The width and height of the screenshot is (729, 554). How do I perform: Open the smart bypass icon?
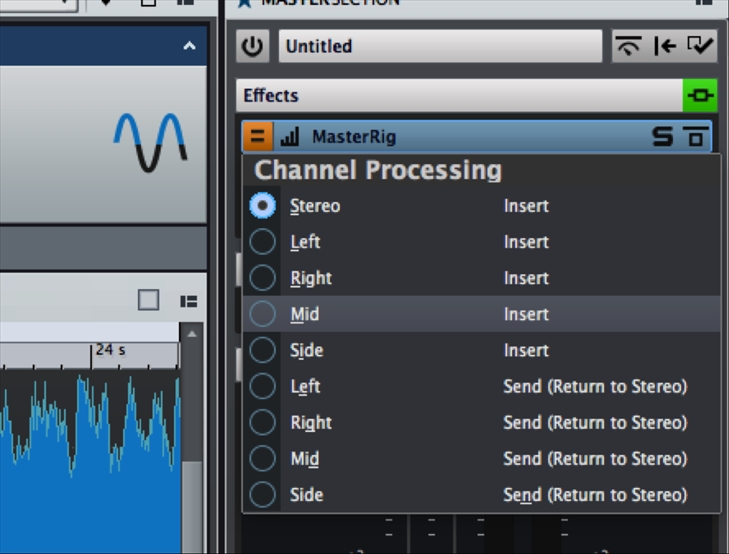(x=628, y=46)
